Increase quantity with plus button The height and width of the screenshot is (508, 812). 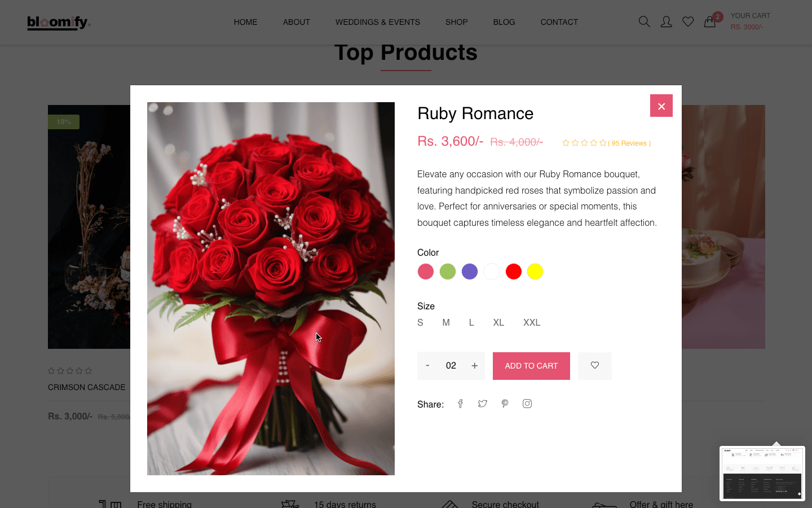pyautogui.click(x=474, y=366)
